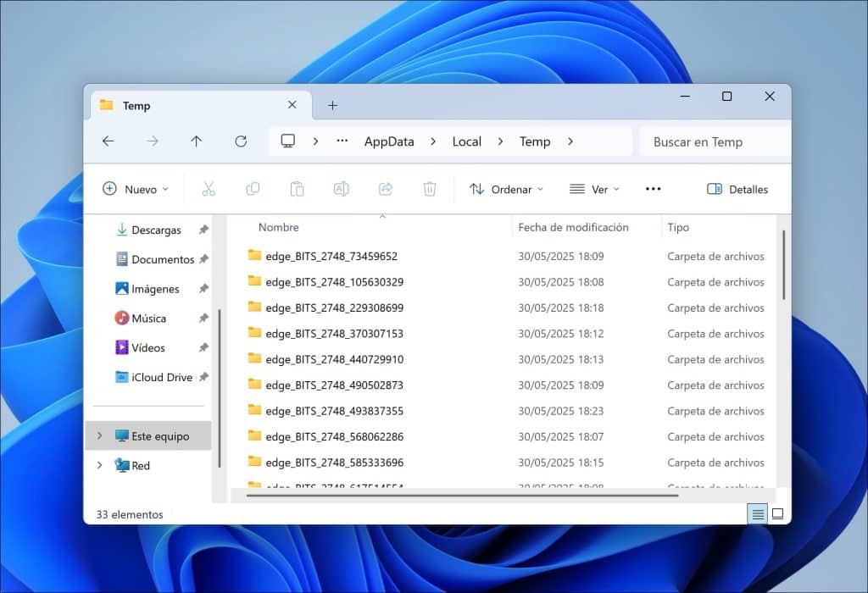Screen dimensions: 868x593
Task: Sort by the Nombre column header
Action: pos(278,227)
